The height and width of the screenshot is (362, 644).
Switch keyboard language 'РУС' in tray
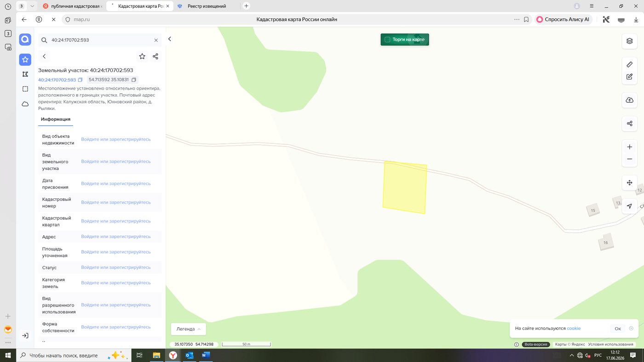pyautogui.click(x=598, y=355)
